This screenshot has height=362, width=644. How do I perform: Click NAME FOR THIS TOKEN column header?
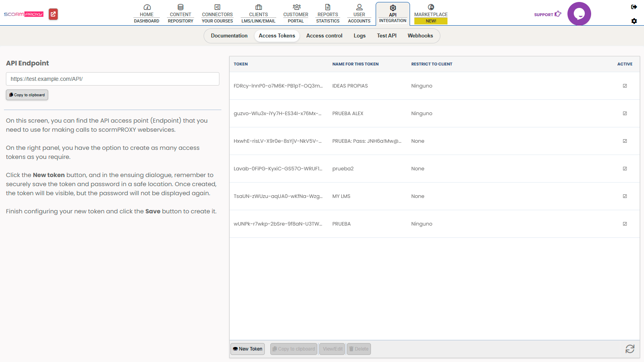pos(355,64)
